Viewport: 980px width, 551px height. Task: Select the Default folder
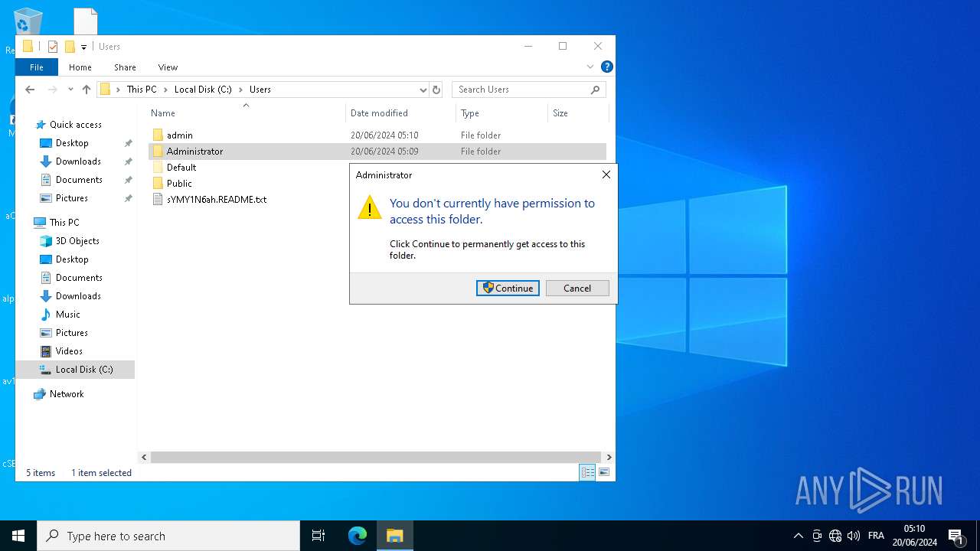click(x=181, y=168)
